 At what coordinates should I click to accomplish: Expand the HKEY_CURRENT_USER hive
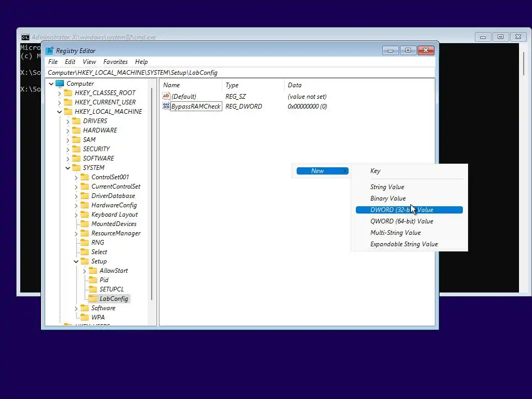pyautogui.click(x=60, y=102)
